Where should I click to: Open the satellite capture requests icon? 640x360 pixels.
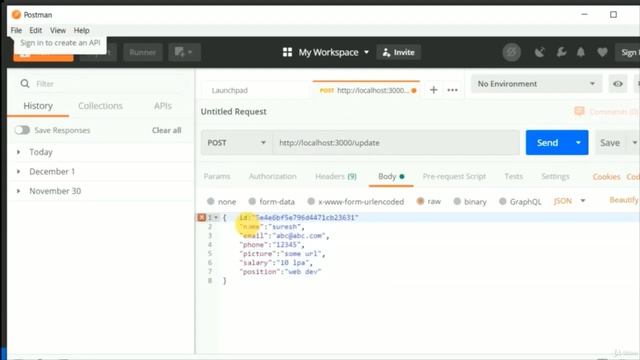point(540,52)
